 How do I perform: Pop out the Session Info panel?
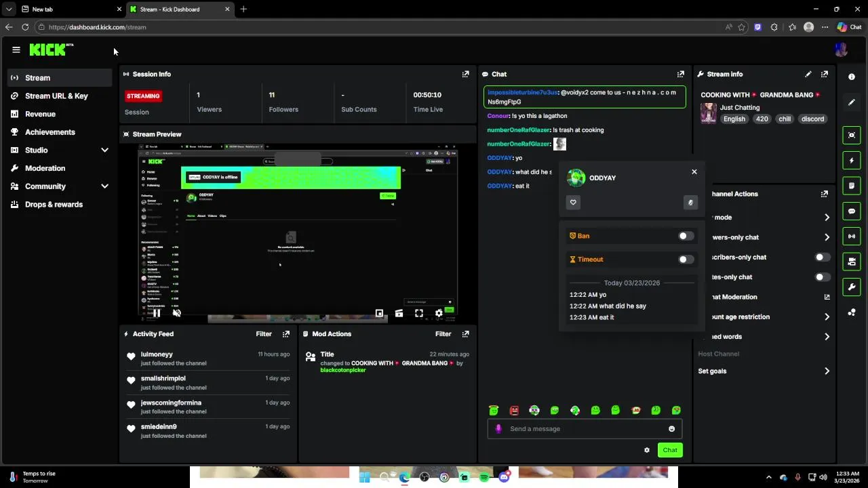pyautogui.click(x=465, y=74)
